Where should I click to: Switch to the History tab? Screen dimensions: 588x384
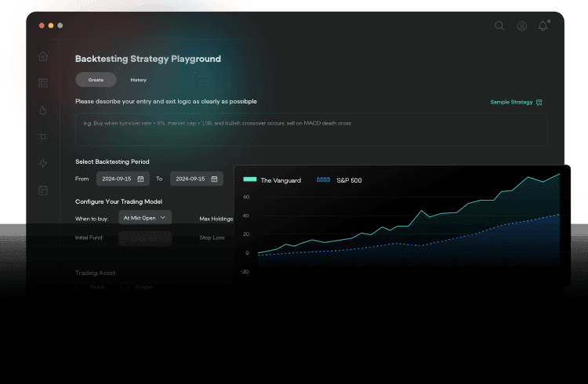point(138,80)
